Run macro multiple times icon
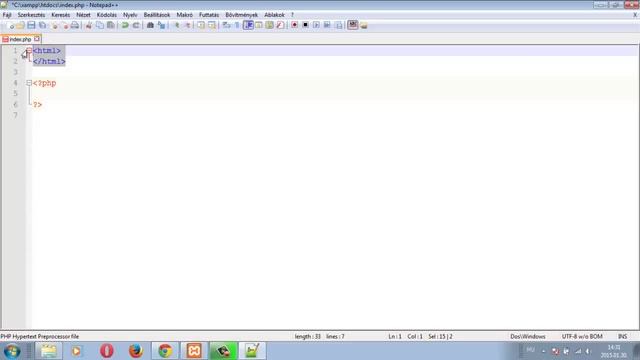This screenshot has height=360, width=640. (x=327, y=25)
